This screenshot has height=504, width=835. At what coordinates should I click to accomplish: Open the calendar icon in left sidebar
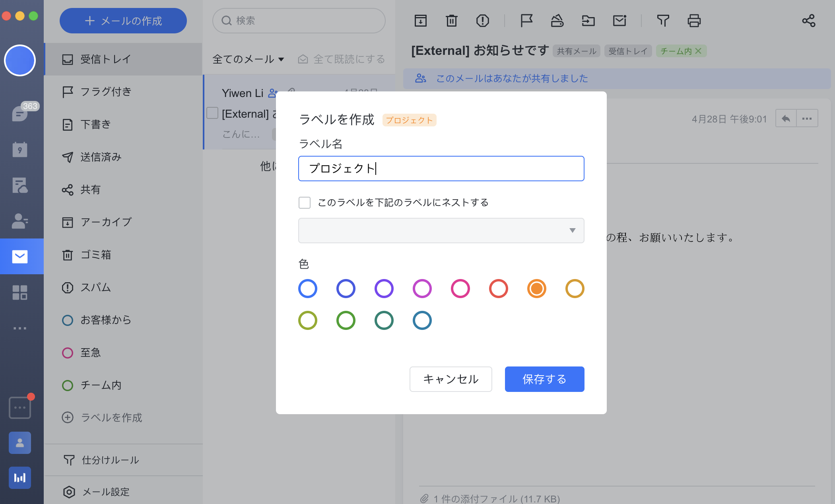(x=19, y=149)
